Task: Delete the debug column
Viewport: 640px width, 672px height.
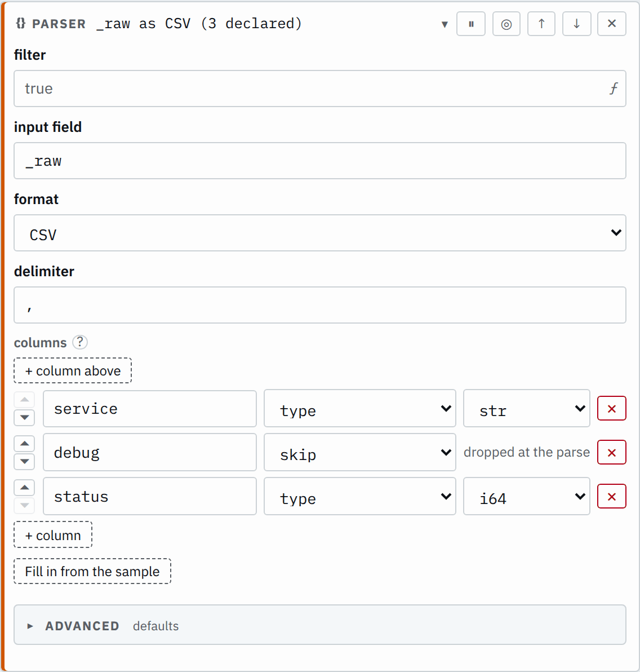Action: pyautogui.click(x=612, y=453)
